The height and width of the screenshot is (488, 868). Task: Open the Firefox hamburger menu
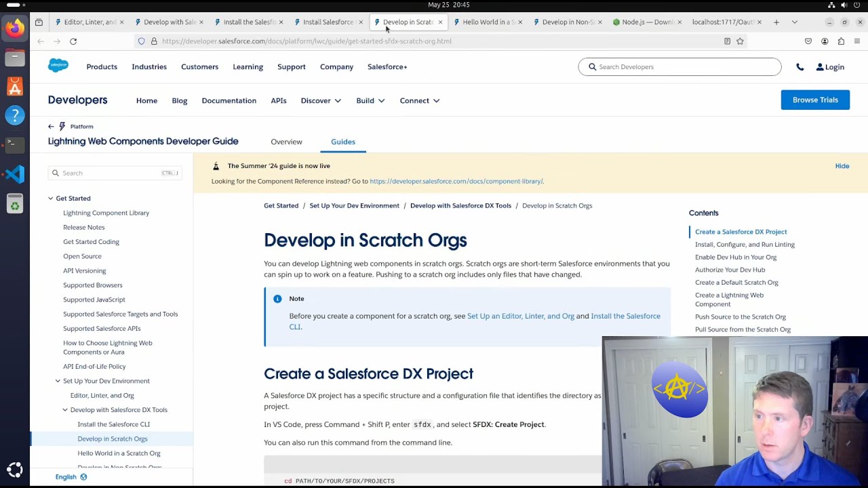tap(857, 41)
